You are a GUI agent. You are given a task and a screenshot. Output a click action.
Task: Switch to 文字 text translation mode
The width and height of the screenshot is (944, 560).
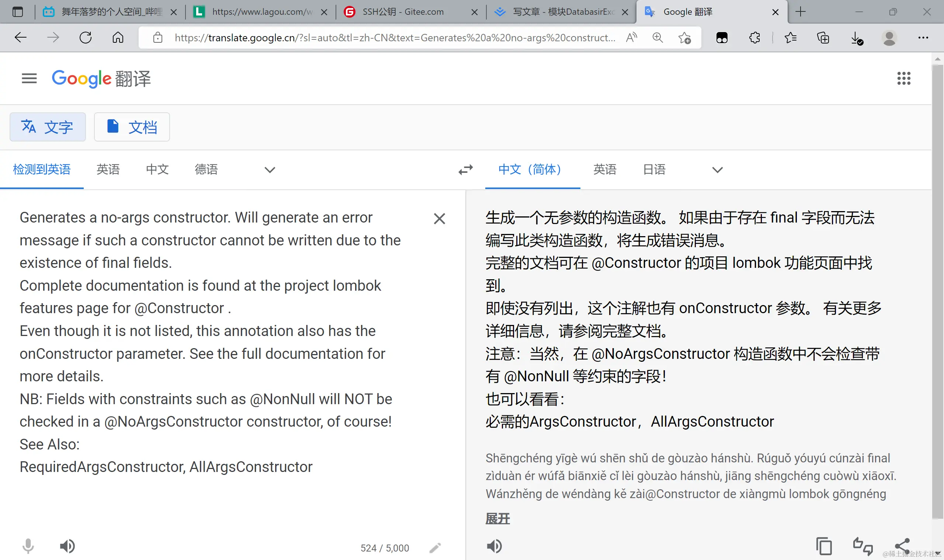(48, 127)
